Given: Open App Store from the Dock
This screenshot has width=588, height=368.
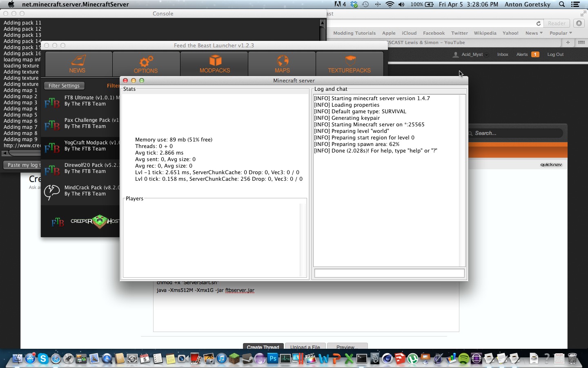Looking at the screenshot, I should pyautogui.click(x=30, y=359).
